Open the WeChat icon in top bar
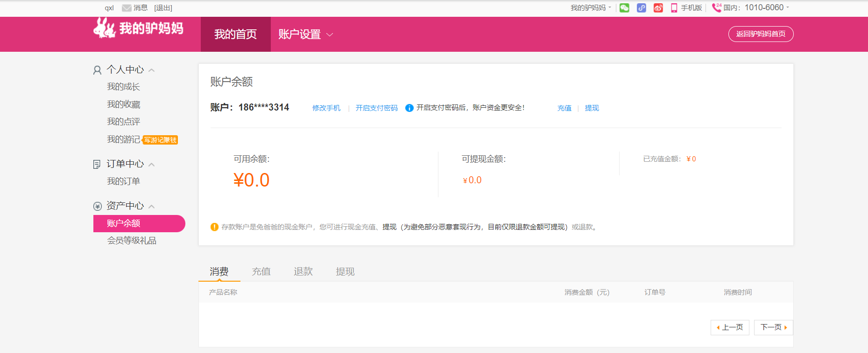This screenshot has height=353, width=868. 624,8
